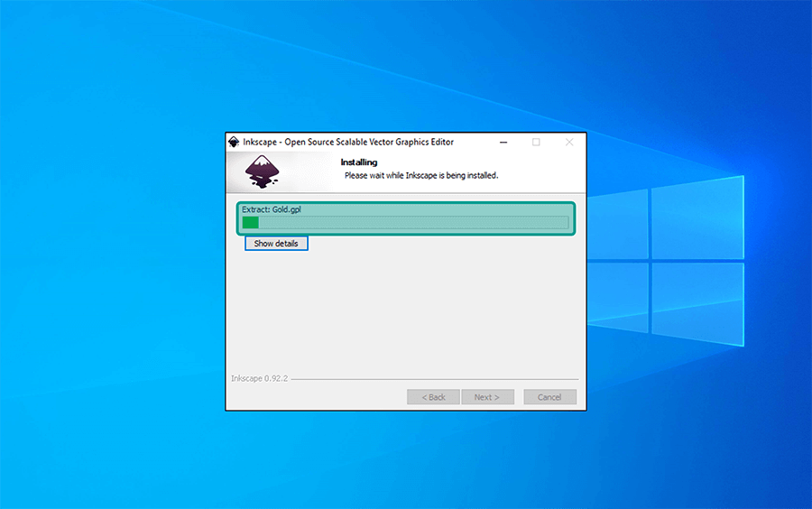The width and height of the screenshot is (812, 509).
Task: Click the Inkscape mountain logo in header
Action: point(262,171)
